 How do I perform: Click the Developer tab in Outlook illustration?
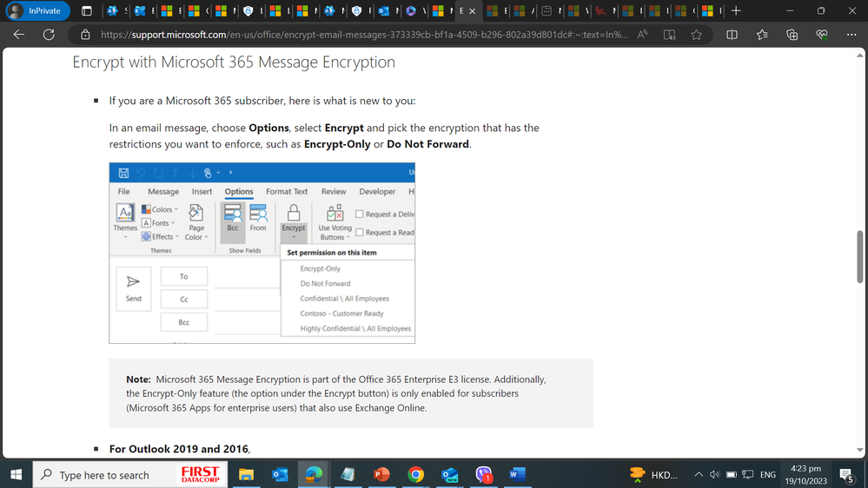click(377, 191)
